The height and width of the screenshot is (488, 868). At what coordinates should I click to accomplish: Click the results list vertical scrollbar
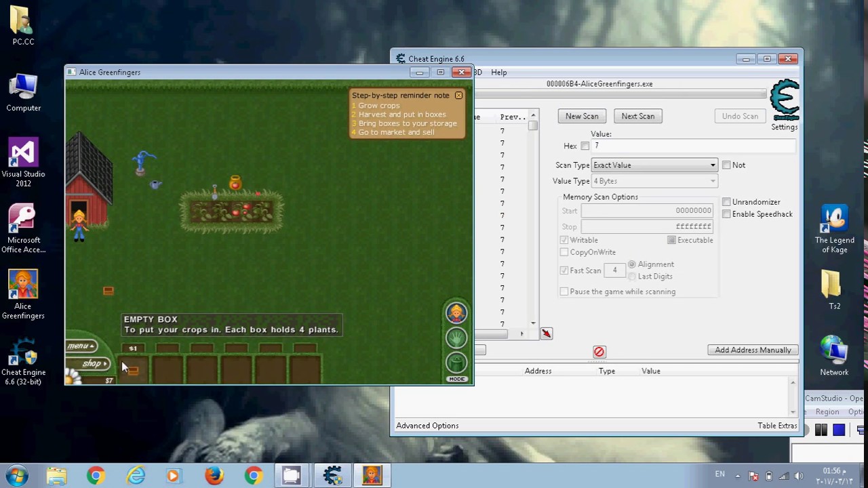(x=534, y=220)
